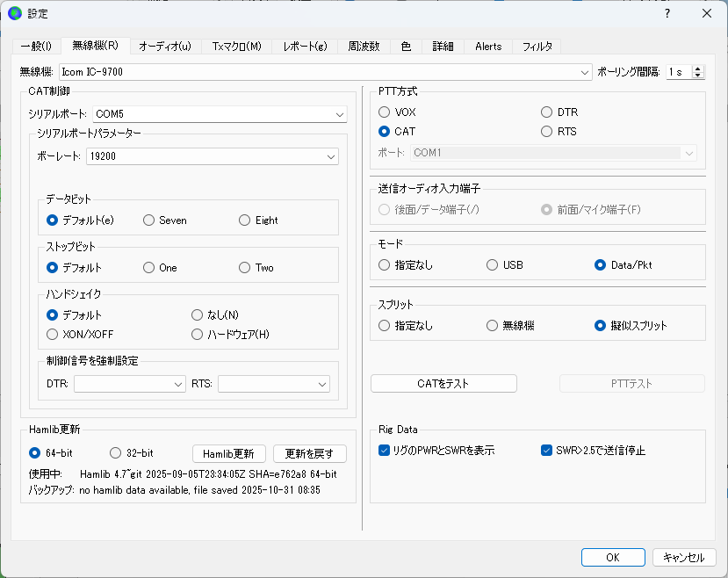Select CAT PTT method
The height and width of the screenshot is (578, 728).
click(x=398, y=132)
